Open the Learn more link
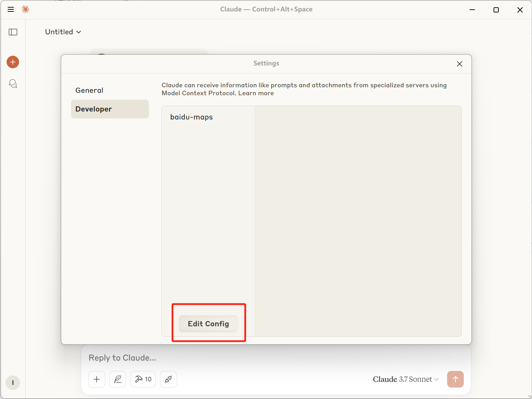This screenshot has width=532, height=399. (x=256, y=93)
